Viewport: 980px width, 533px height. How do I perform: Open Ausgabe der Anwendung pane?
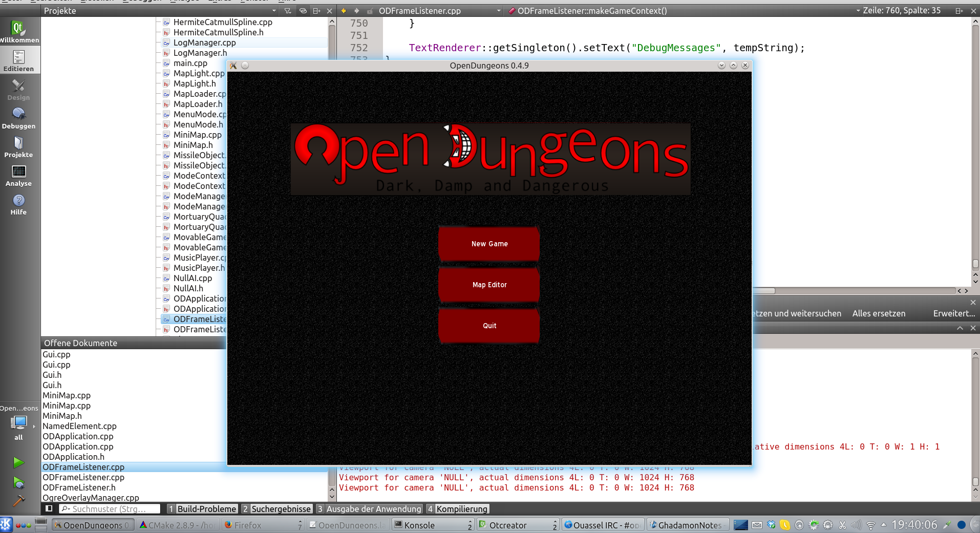(369, 509)
